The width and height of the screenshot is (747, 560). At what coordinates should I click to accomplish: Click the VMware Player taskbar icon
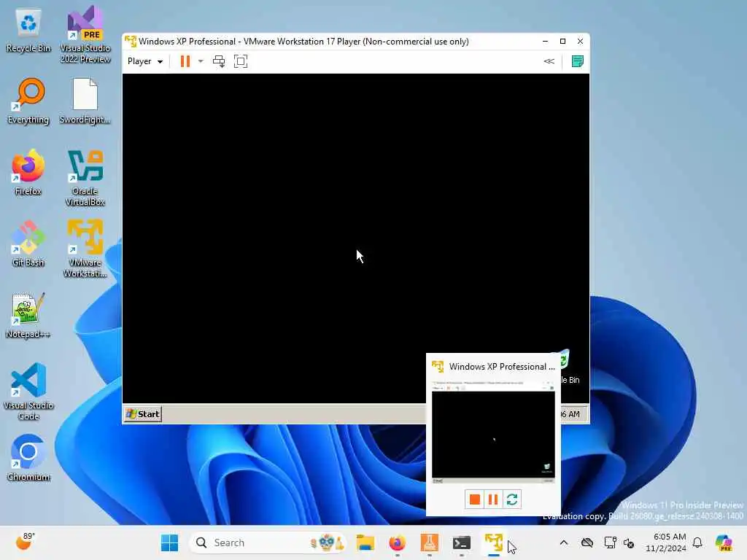(x=494, y=542)
